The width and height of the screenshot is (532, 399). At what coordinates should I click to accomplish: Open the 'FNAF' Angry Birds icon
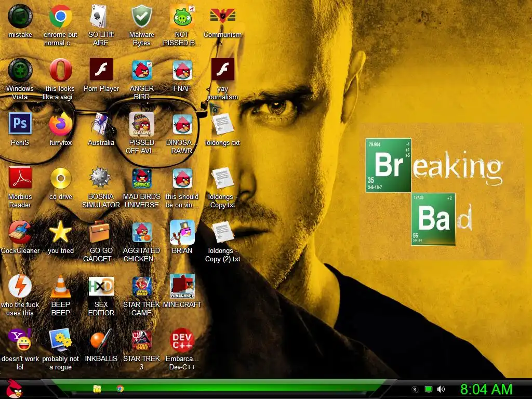tap(182, 70)
